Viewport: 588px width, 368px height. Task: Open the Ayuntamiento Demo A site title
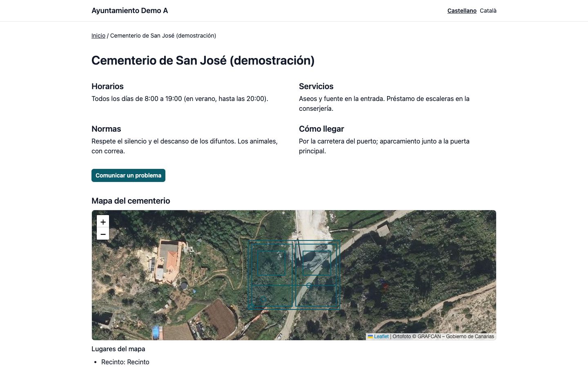coord(129,11)
